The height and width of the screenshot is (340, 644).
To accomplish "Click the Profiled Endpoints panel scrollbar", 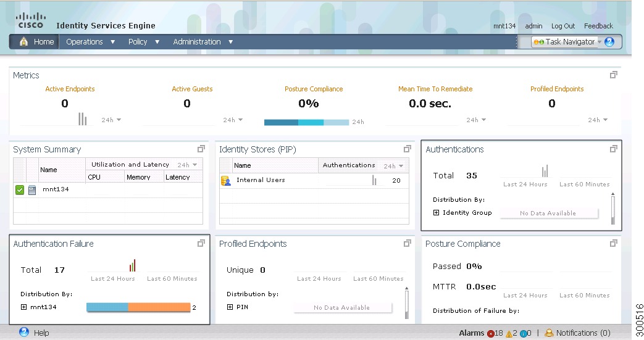I will [407, 303].
